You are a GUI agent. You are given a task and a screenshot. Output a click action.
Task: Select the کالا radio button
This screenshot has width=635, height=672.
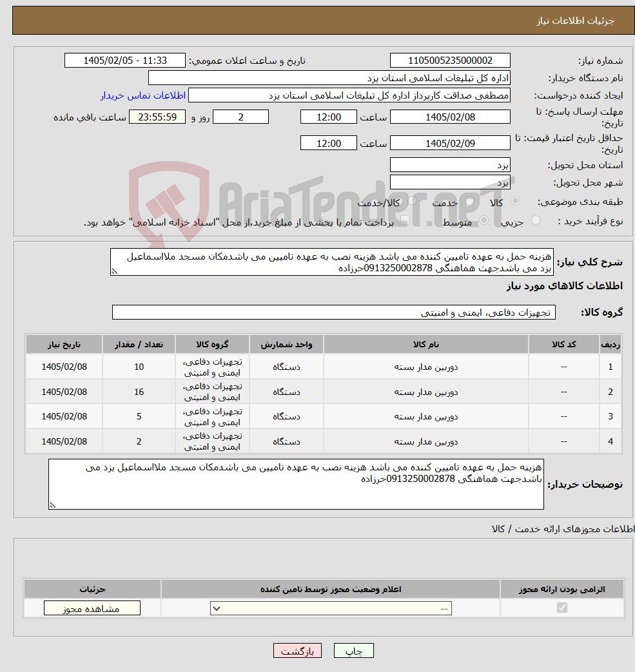coord(515,201)
